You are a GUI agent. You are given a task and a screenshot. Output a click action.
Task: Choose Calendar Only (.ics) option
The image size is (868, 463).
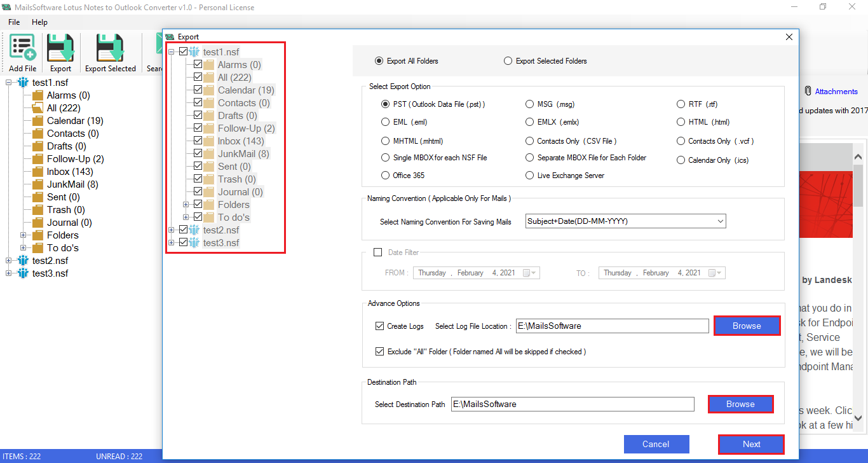tap(681, 160)
